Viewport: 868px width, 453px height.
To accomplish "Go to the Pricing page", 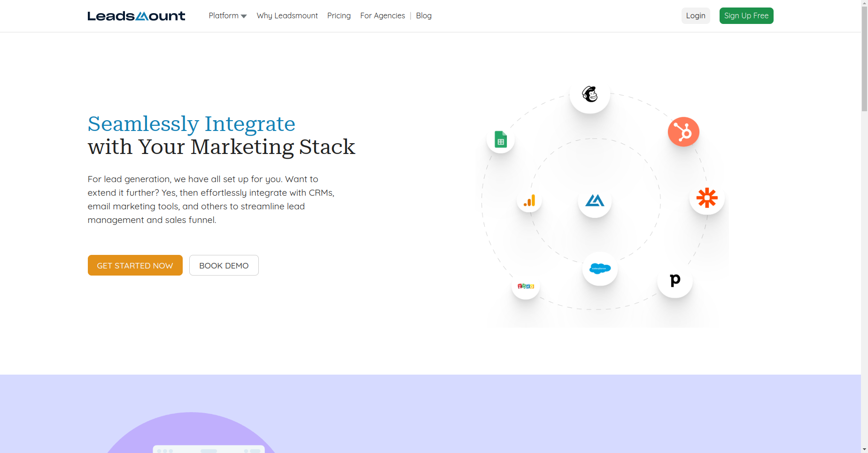I will click(x=339, y=16).
